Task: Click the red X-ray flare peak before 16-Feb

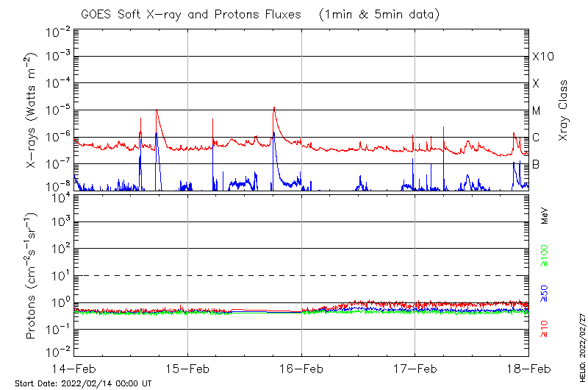Action: click(273, 108)
